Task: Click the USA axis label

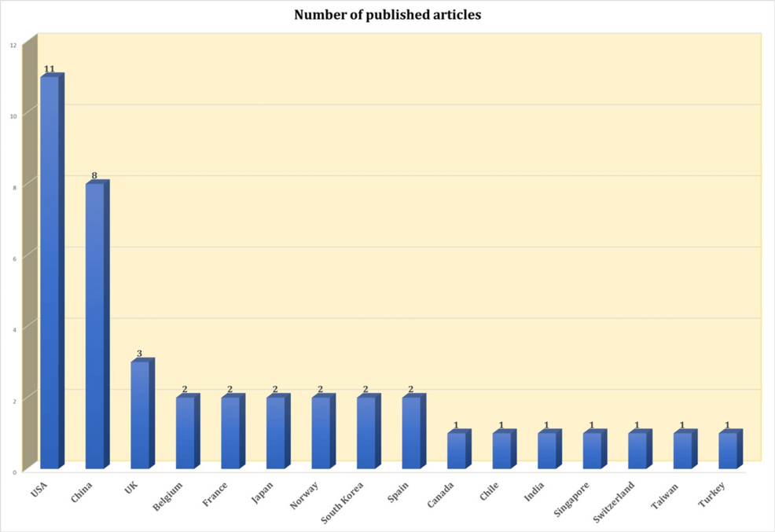Action: coord(39,490)
